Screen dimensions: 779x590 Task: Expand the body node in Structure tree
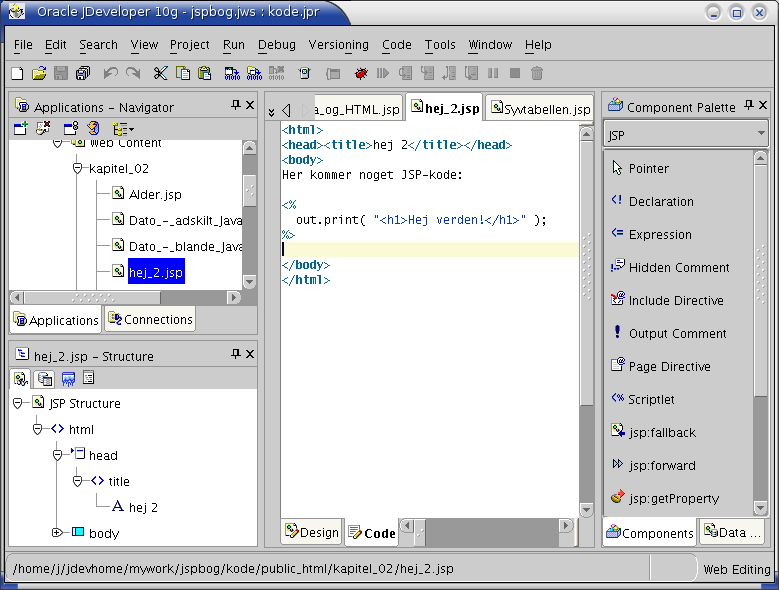pos(57,533)
